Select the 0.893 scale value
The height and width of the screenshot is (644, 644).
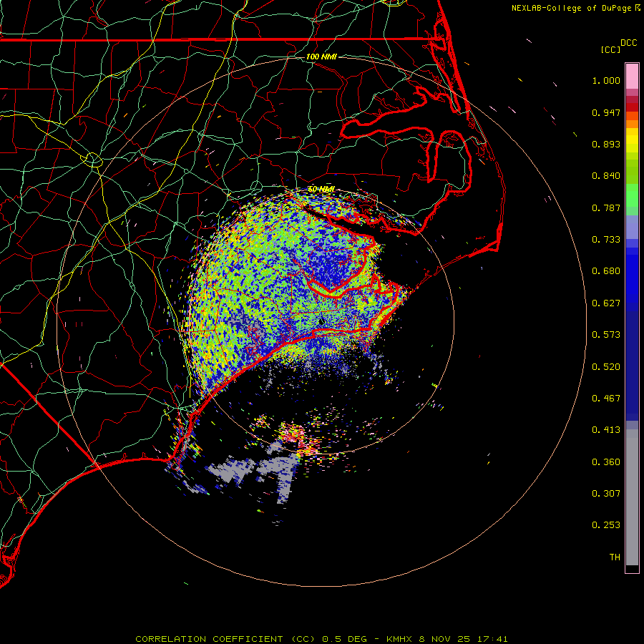point(606,144)
